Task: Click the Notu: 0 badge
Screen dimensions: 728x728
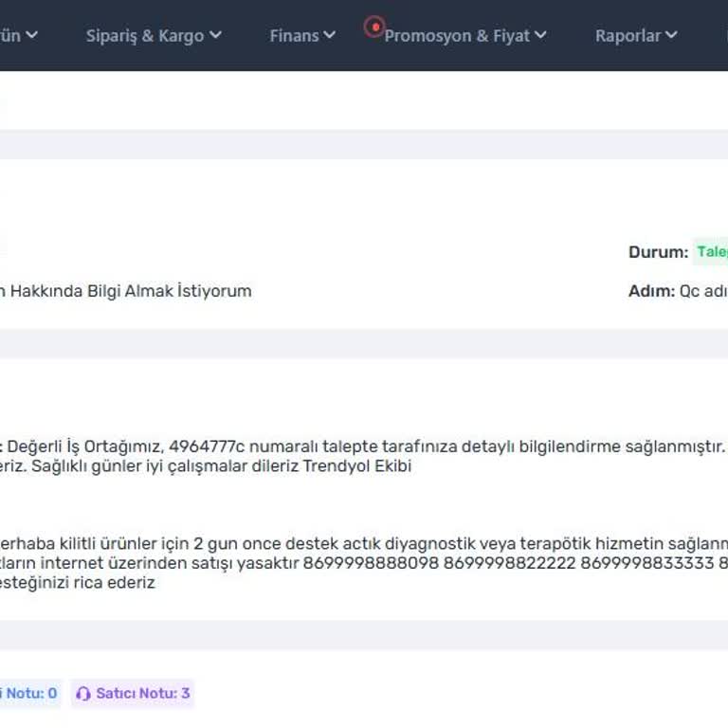Action: point(29,693)
